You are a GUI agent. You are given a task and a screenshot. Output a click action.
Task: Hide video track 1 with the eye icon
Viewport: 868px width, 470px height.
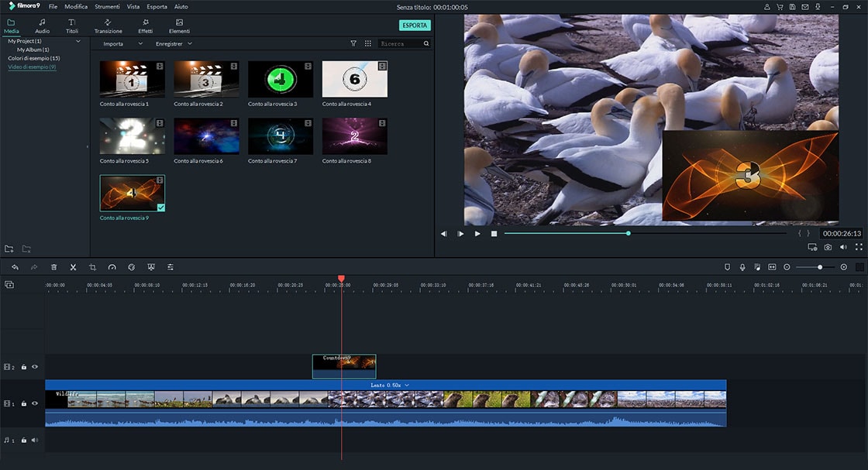coord(35,403)
